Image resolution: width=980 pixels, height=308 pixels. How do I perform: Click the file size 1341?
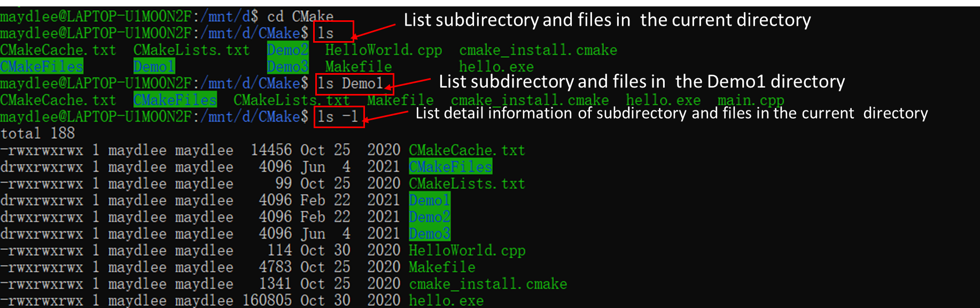click(x=275, y=283)
